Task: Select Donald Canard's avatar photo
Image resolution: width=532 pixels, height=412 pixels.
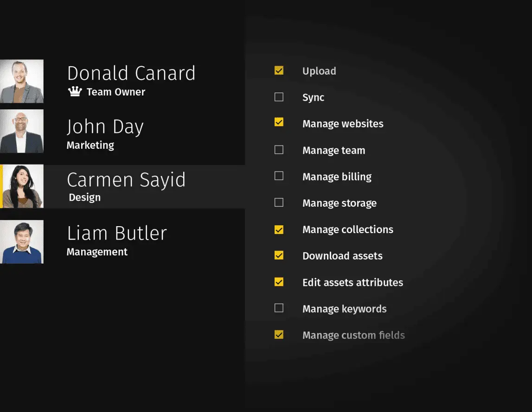Action: pos(22,82)
